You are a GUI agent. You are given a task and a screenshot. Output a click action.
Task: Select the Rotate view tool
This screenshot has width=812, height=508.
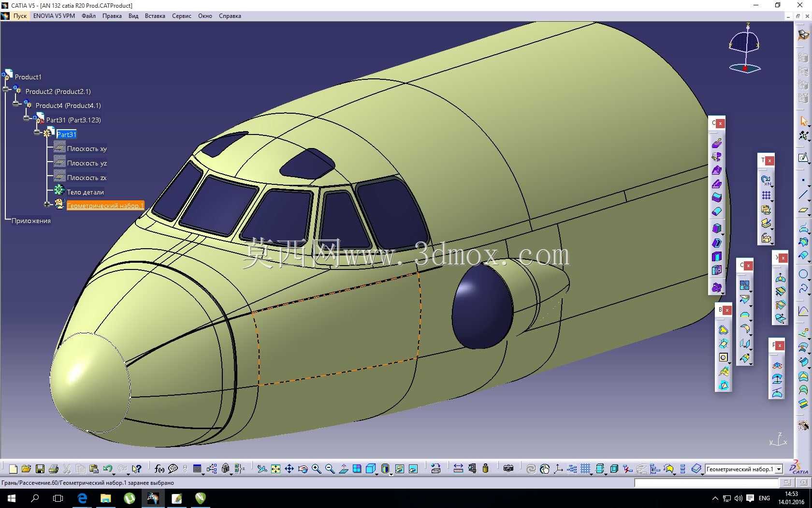pos(303,469)
